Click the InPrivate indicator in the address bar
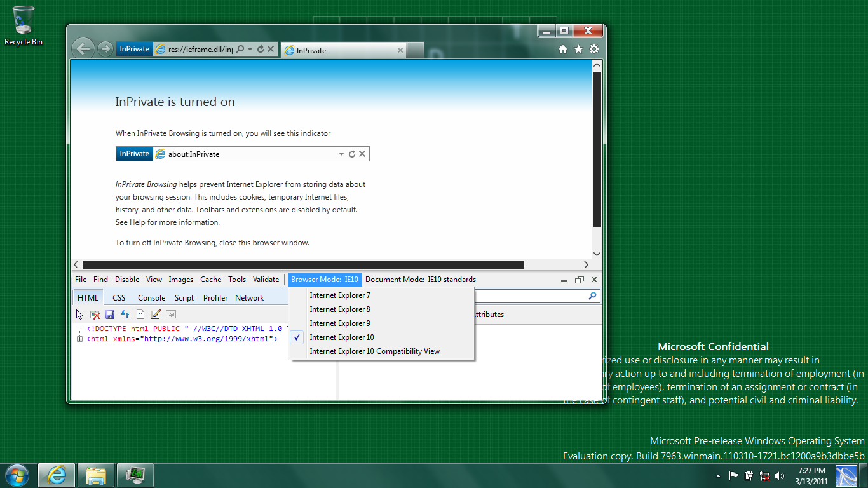This screenshot has width=868, height=488. pyautogui.click(x=135, y=49)
